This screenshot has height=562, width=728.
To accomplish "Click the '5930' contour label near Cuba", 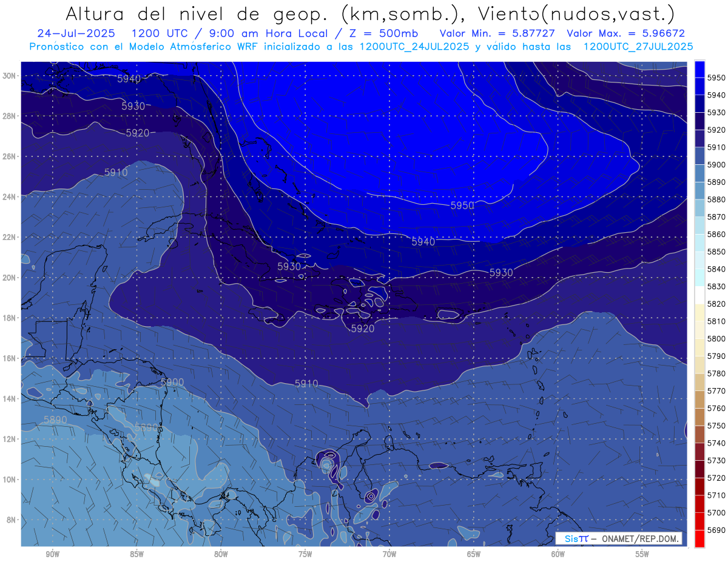I will pos(289,266).
